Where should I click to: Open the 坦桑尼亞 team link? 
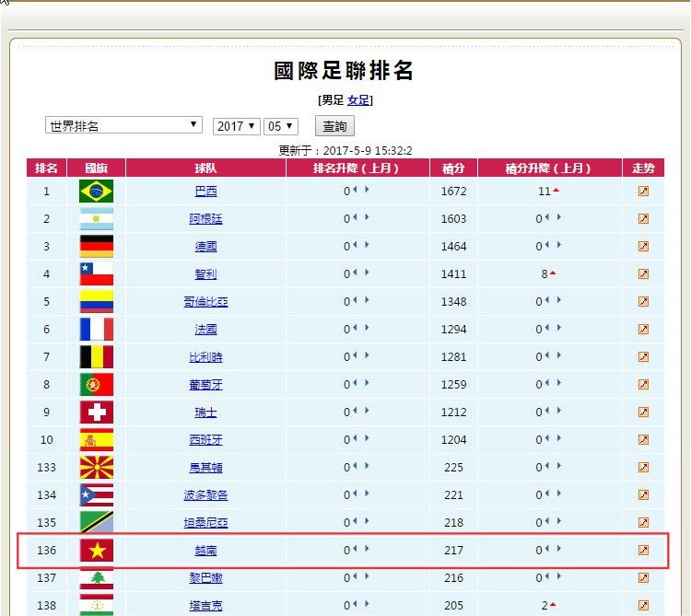point(205,523)
